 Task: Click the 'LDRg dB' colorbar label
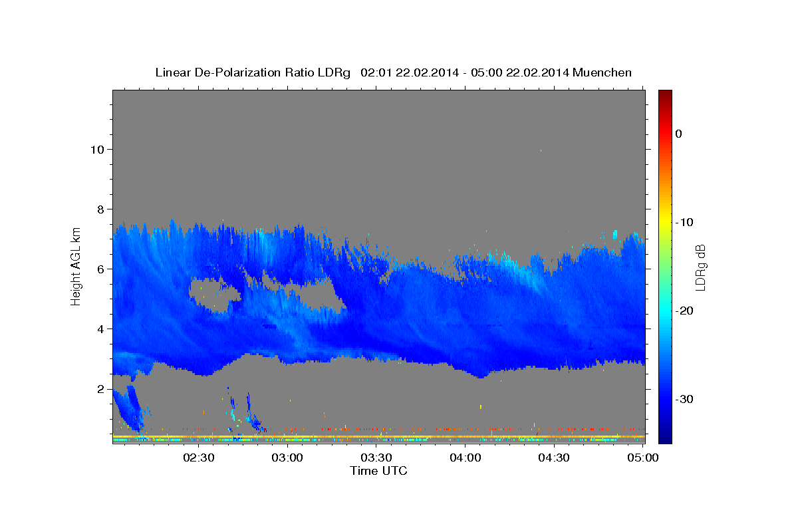click(700, 266)
